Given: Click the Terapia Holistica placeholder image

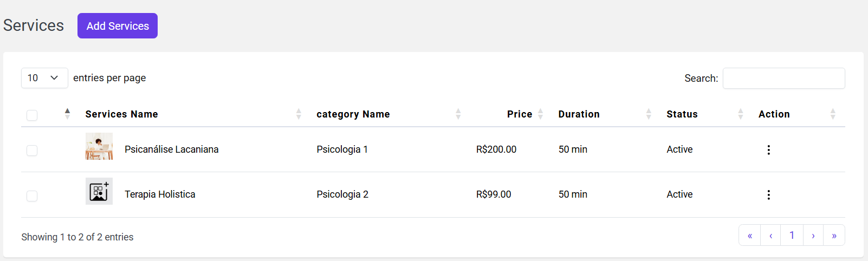Looking at the screenshot, I should coord(99,191).
